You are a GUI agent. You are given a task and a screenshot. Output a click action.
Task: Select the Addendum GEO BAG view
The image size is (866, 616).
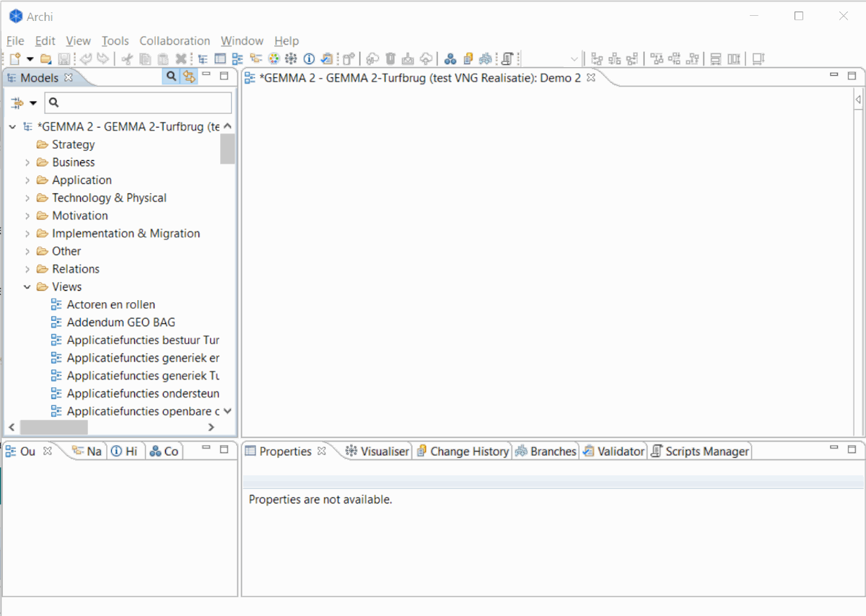(x=113, y=322)
